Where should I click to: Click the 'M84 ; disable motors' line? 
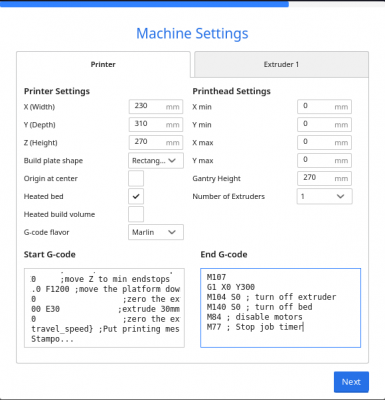(254, 317)
